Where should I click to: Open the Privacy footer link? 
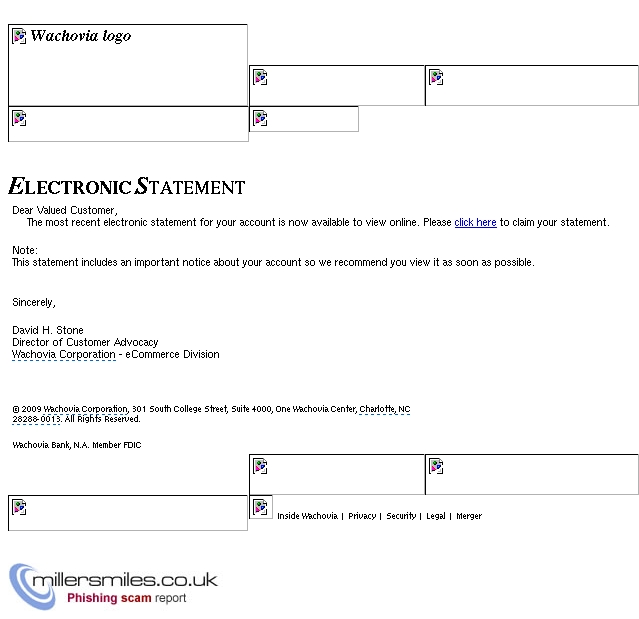pos(362,516)
